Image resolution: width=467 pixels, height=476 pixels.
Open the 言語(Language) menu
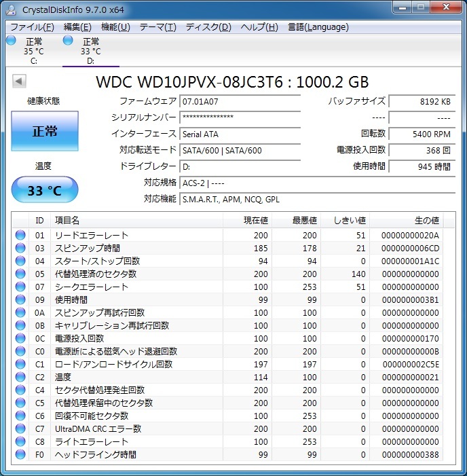click(x=318, y=27)
